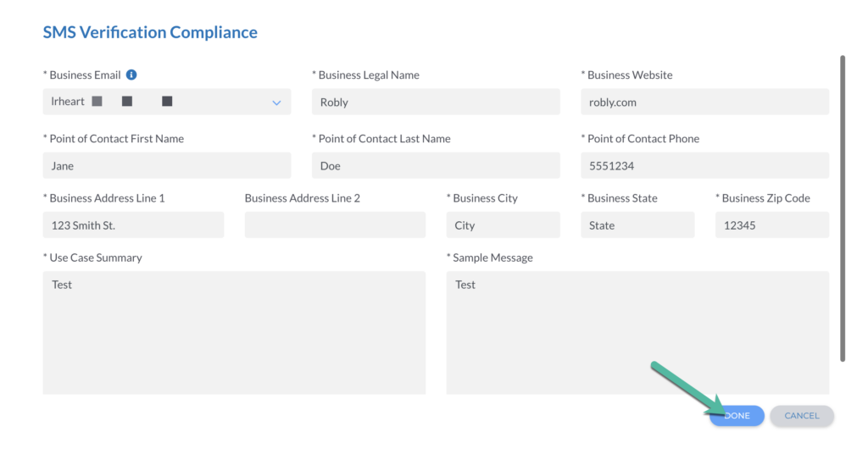Image resolution: width=868 pixels, height=449 pixels.
Task: Expand the Business Email dropdown chevron
Action: tap(276, 103)
